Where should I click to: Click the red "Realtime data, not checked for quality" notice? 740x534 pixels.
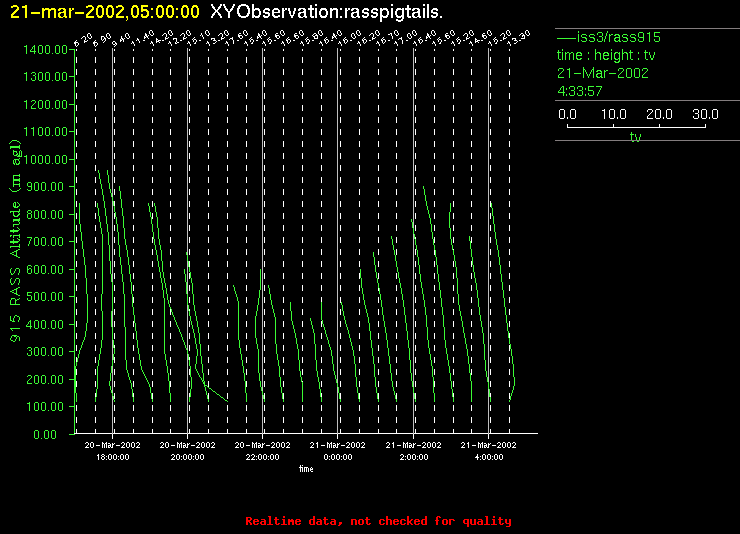coord(378,521)
